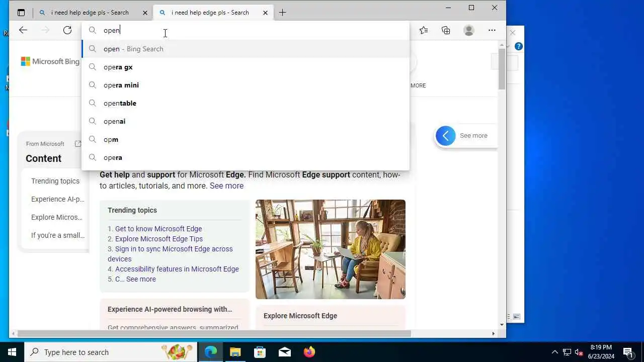Open File Explorer from taskbar

[235, 352]
